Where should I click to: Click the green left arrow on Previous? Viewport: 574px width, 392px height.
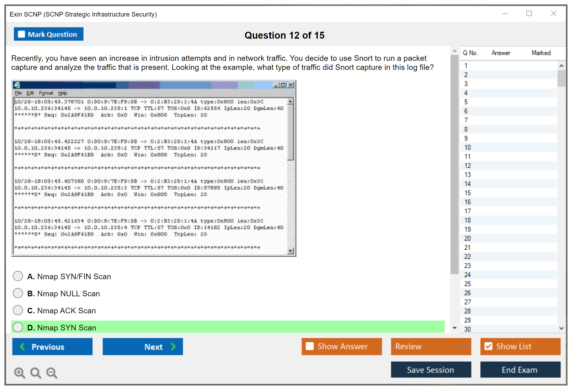point(22,346)
